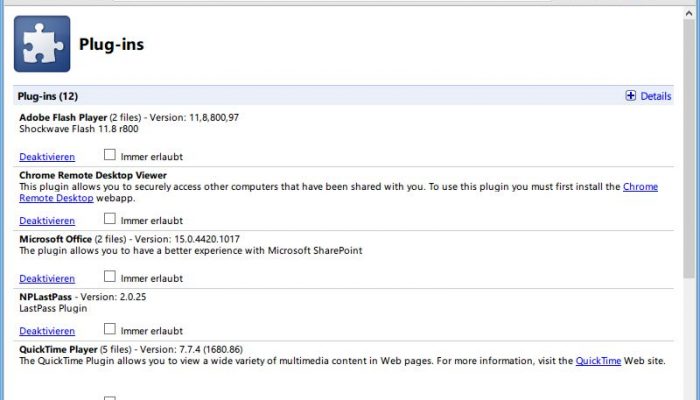Image resolution: width=700 pixels, height=400 pixels.
Task: Click the Plug-ins page heading text
Action: tap(111, 44)
